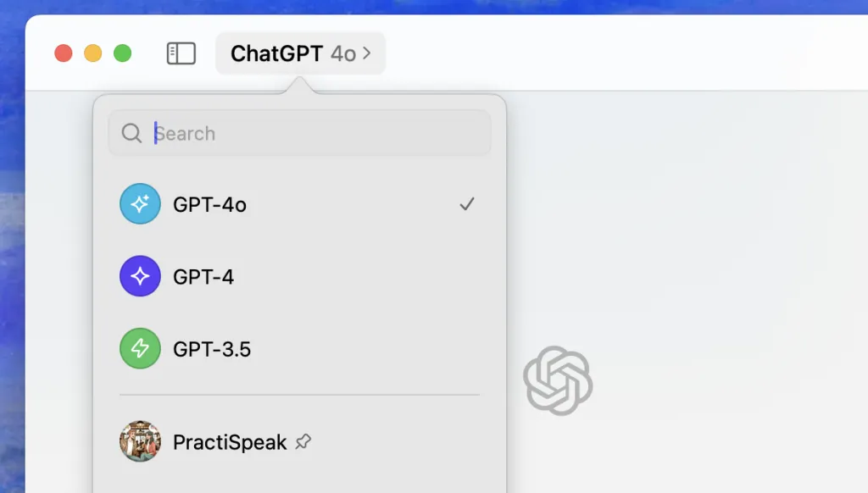Click the checkmark beside GPT-4o
868x493 pixels.
point(467,204)
